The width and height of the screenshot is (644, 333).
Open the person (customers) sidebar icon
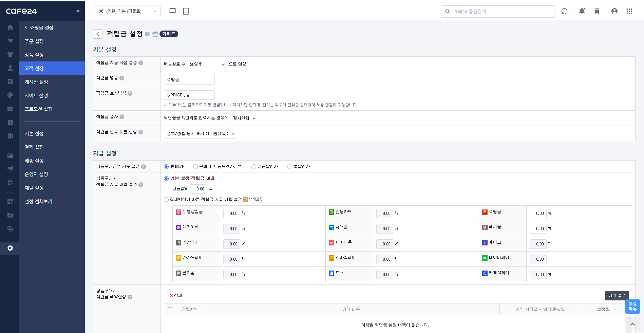pos(10,68)
